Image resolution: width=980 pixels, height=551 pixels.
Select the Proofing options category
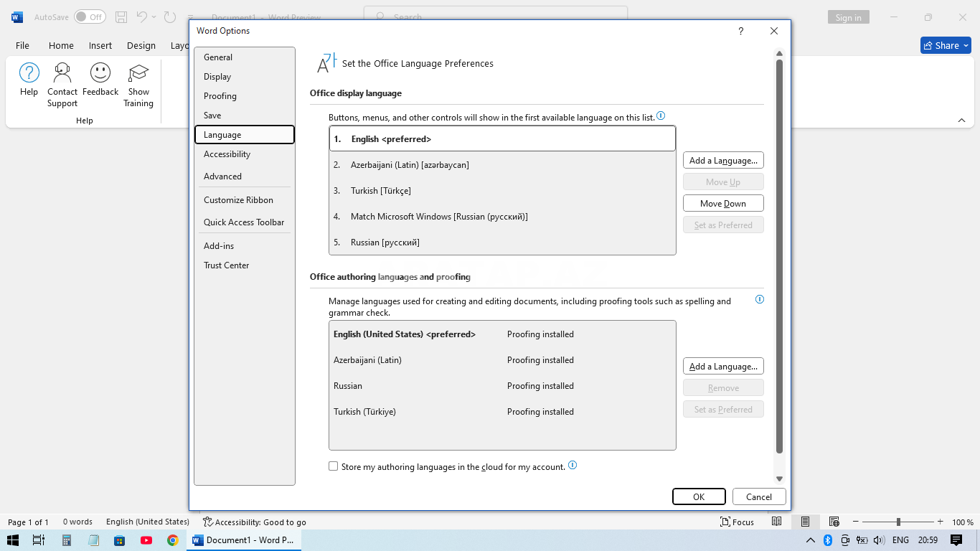[x=244, y=96]
